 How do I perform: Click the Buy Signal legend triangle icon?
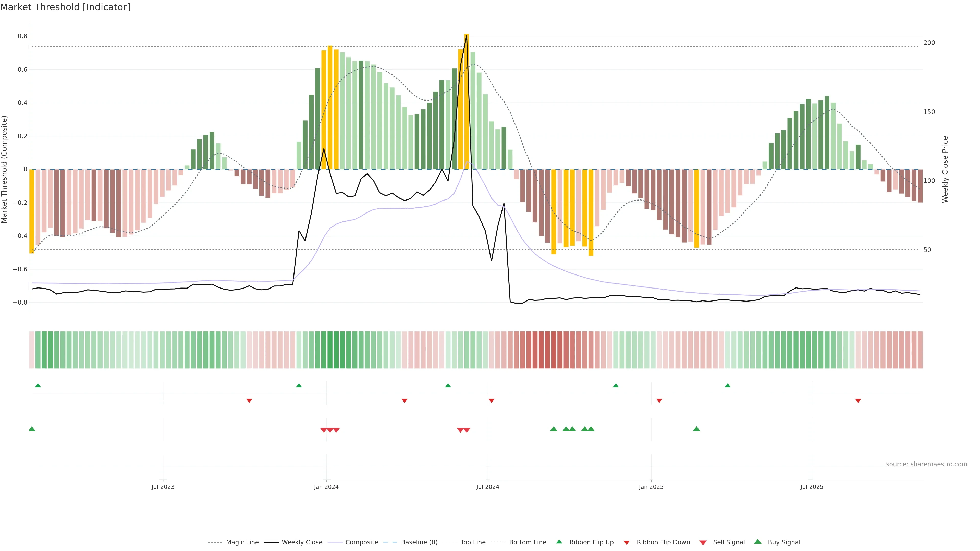click(x=758, y=542)
